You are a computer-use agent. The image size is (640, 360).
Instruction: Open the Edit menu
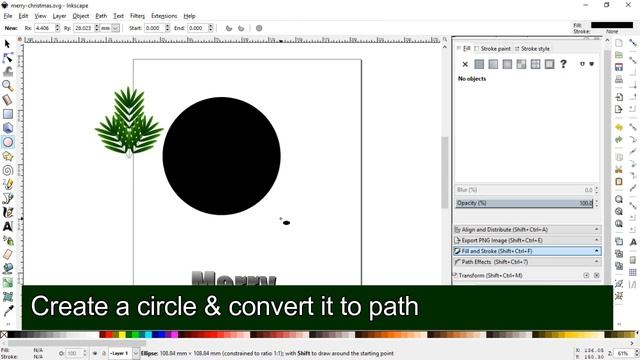pos(23,16)
